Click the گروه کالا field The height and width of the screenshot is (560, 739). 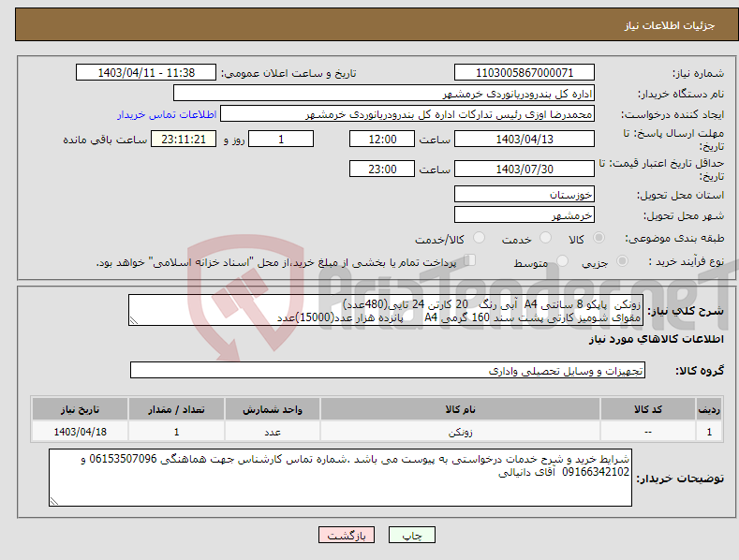click(x=388, y=371)
